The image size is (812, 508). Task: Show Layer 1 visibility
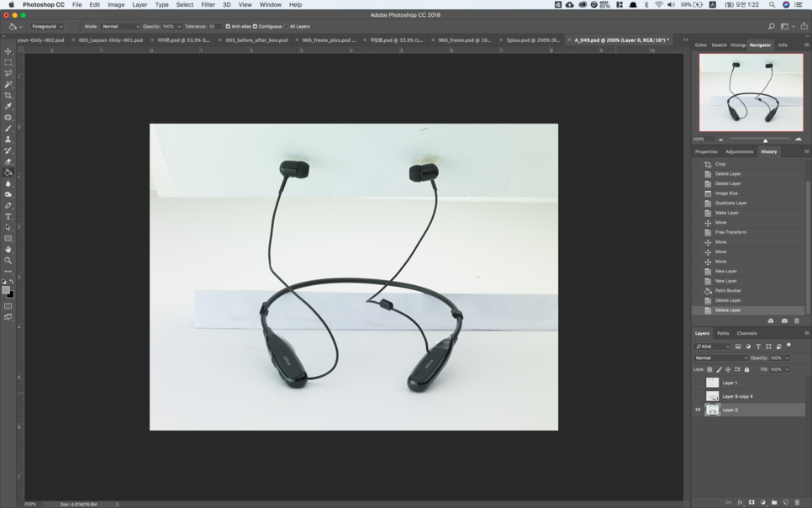coord(698,383)
